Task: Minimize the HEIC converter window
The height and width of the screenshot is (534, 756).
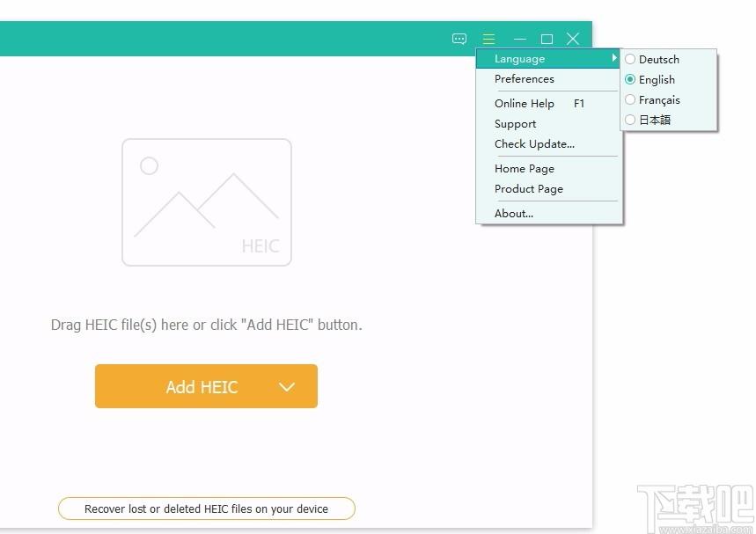Action: coord(520,39)
